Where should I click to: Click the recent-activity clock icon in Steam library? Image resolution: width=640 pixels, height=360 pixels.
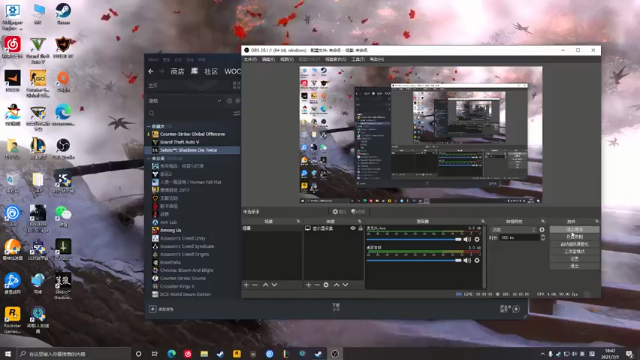(229, 100)
